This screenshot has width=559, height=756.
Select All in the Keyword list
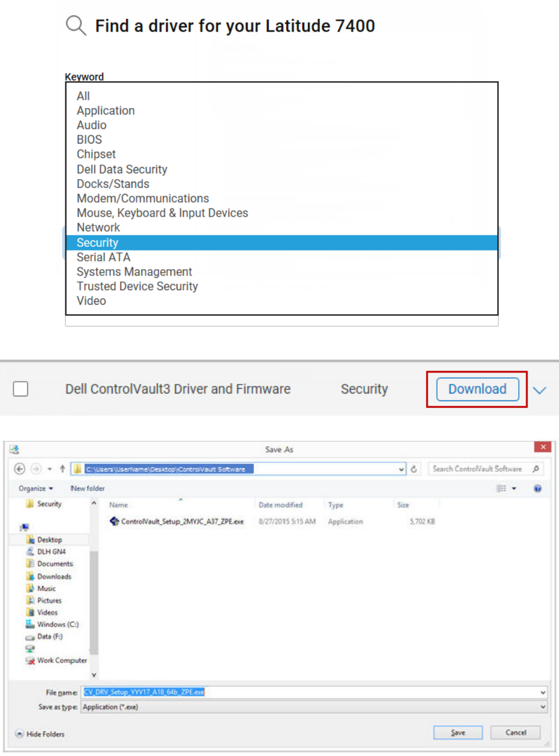pos(83,96)
